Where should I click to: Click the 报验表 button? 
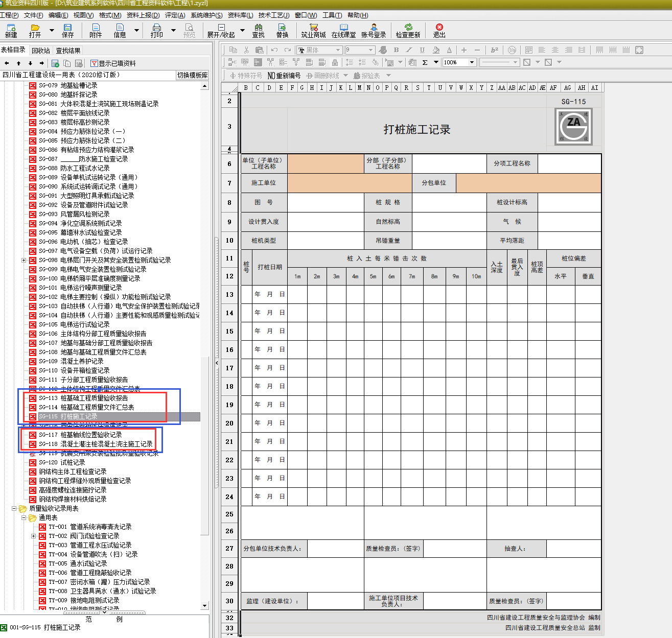click(366, 76)
